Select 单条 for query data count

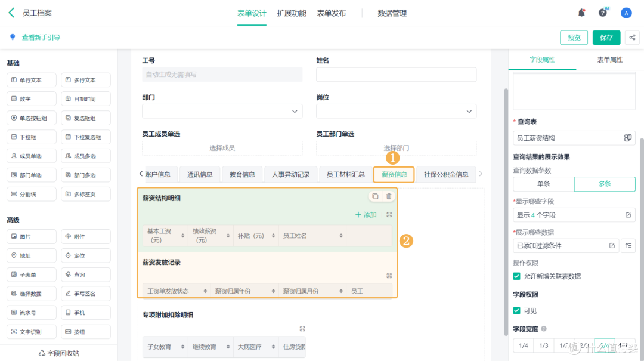(x=543, y=184)
